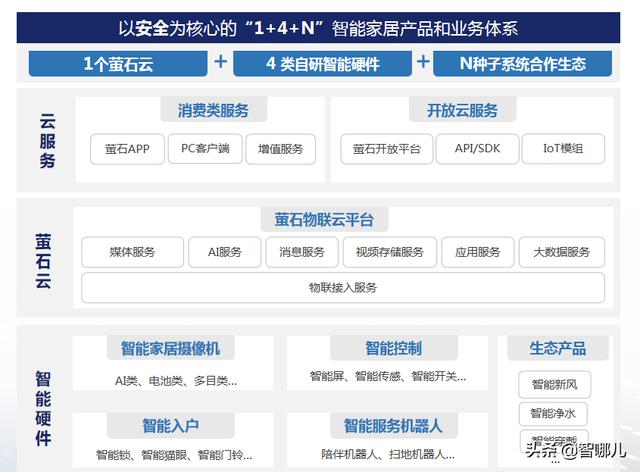The image size is (640, 472).
Task: Click the 应用服务 box
Action: click(478, 252)
